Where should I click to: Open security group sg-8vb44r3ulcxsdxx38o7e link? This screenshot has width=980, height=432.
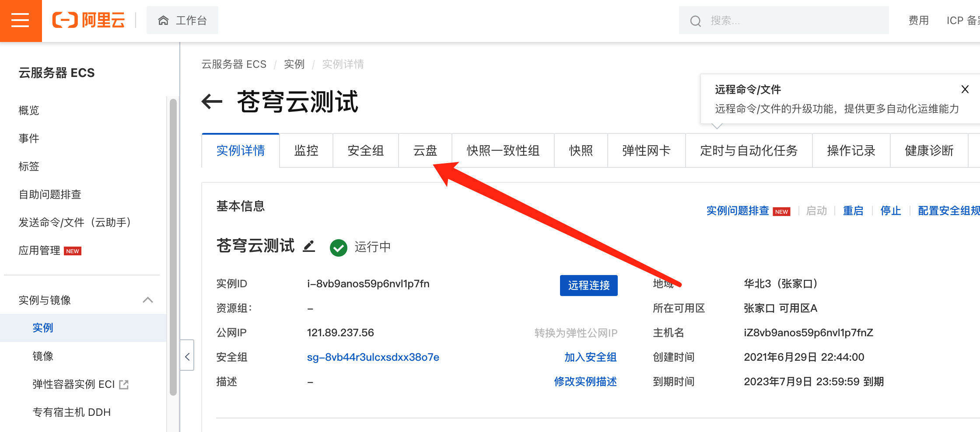(373, 357)
